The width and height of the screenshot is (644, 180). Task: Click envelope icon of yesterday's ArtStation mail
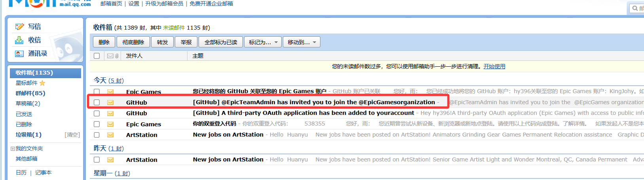pos(110,159)
